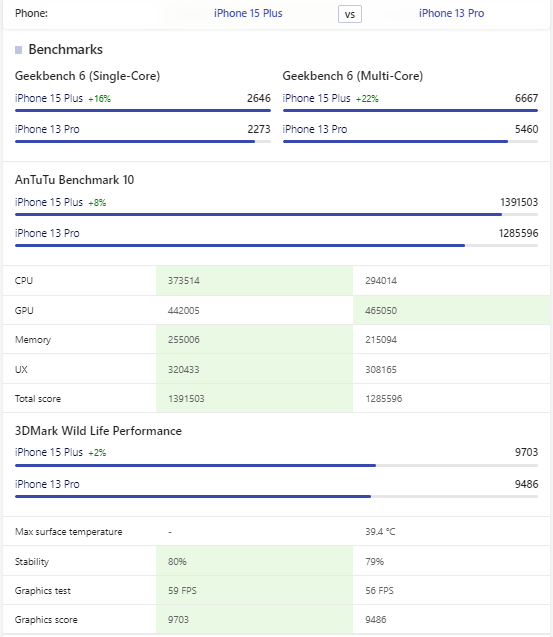Click single-core score 2646
Screen dimensions: 553x637
tap(259, 98)
